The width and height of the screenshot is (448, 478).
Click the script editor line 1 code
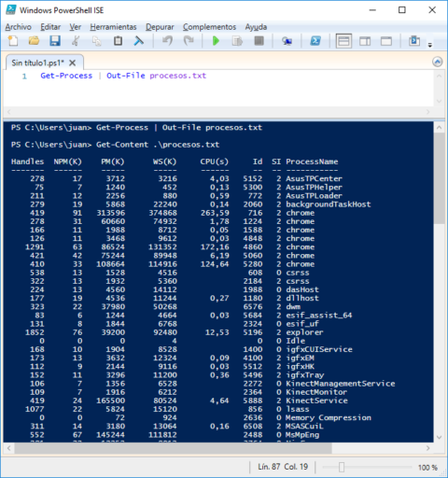pos(123,76)
